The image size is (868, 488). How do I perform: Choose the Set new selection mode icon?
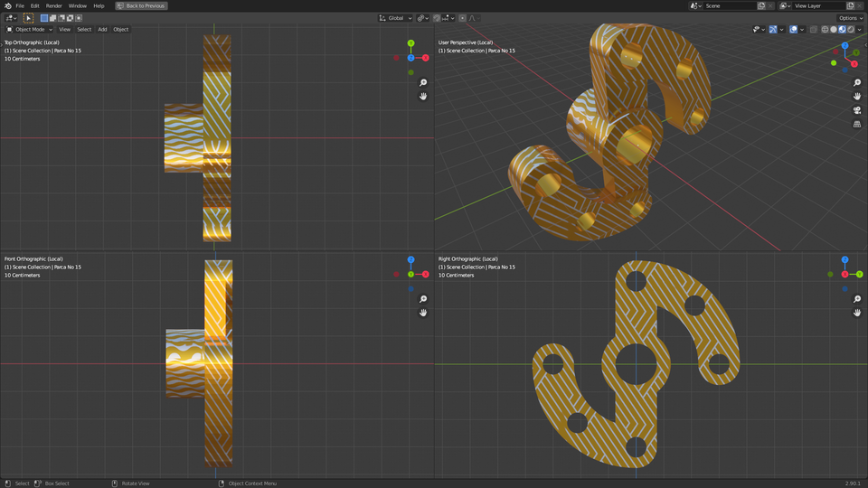point(44,18)
